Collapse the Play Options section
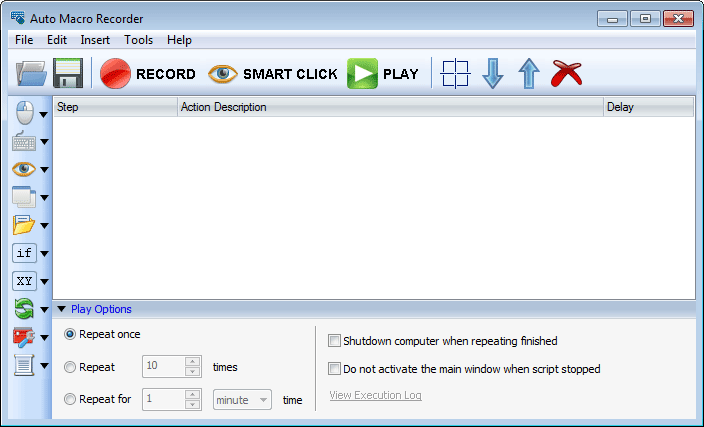 [x=62, y=309]
